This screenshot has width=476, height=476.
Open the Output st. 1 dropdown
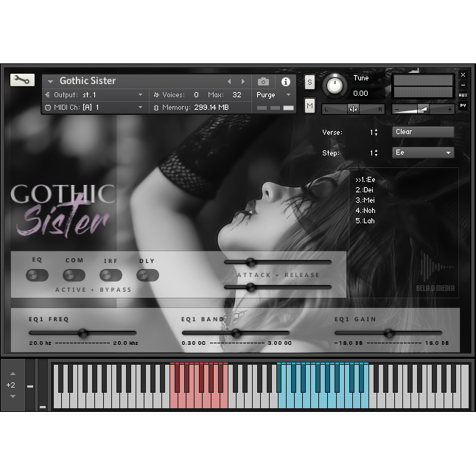click(x=95, y=95)
